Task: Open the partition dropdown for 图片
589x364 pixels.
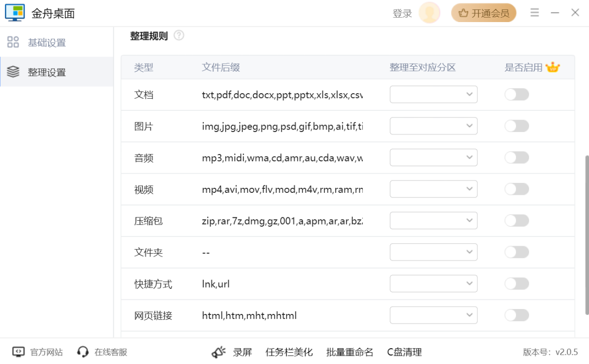Action: [433, 126]
